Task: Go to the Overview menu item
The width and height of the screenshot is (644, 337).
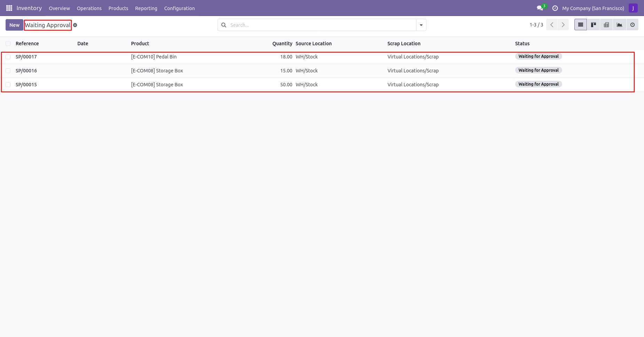Action: [x=59, y=8]
